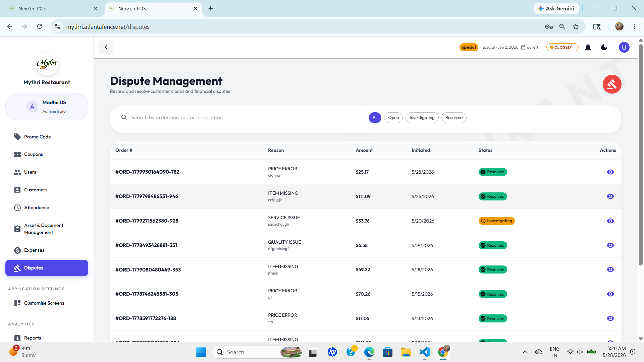View dispute for order ending 090-782
Viewport: 644px width, 362px height.
(x=610, y=172)
